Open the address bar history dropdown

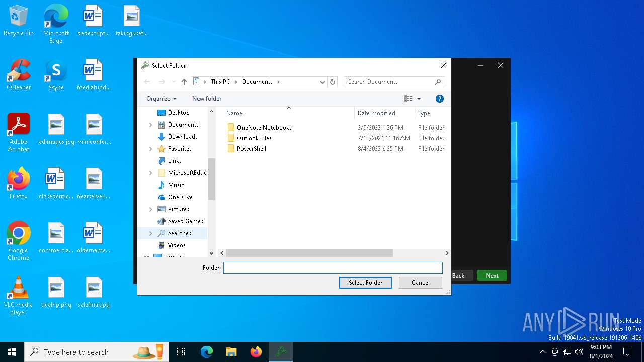323,82
